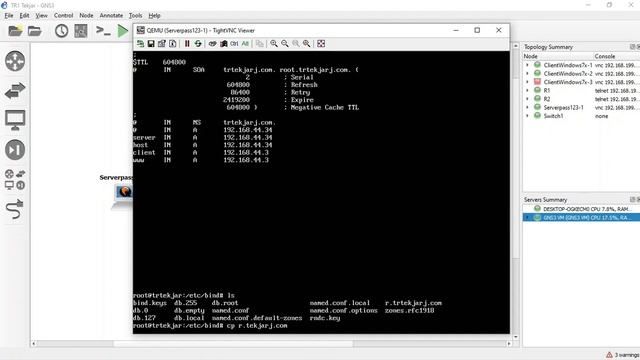Pause the TightVNC viewer session
Image resolution: width=640 pixels, height=360 pixels.
coord(187,44)
